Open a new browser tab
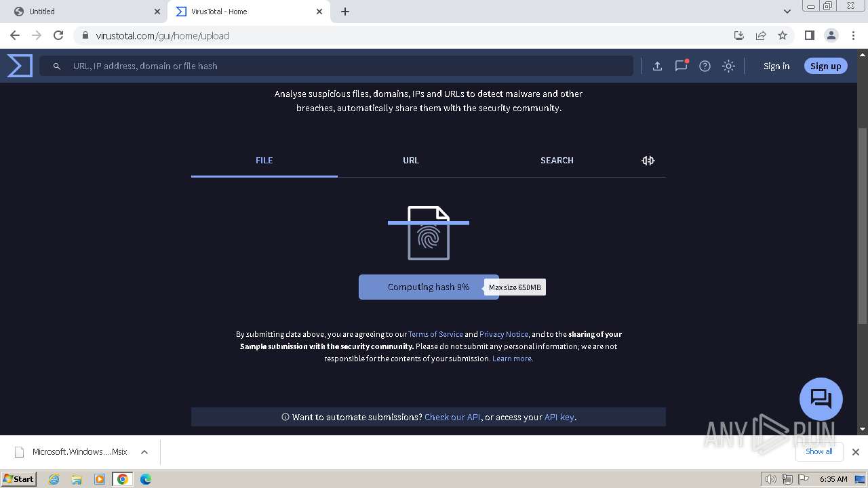This screenshot has width=868, height=488. point(345,12)
